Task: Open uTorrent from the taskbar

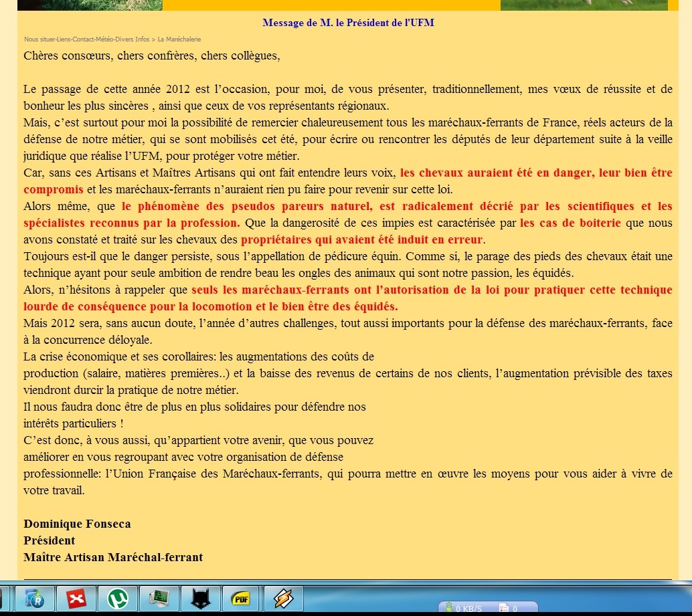Action: coord(118,599)
